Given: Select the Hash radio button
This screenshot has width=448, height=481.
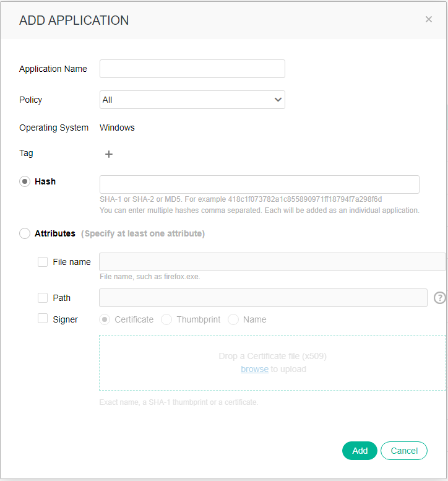Looking at the screenshot, I should (25, 181).
